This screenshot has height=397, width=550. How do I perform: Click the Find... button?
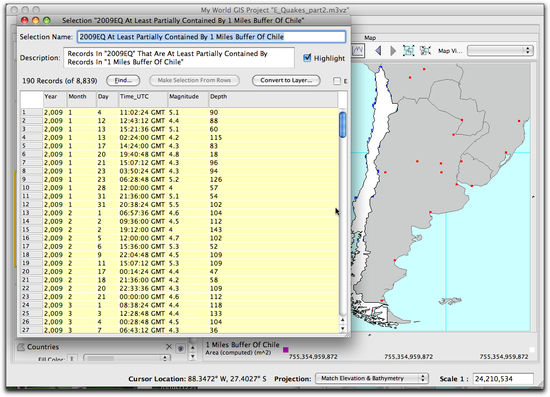tap(123, 81)
